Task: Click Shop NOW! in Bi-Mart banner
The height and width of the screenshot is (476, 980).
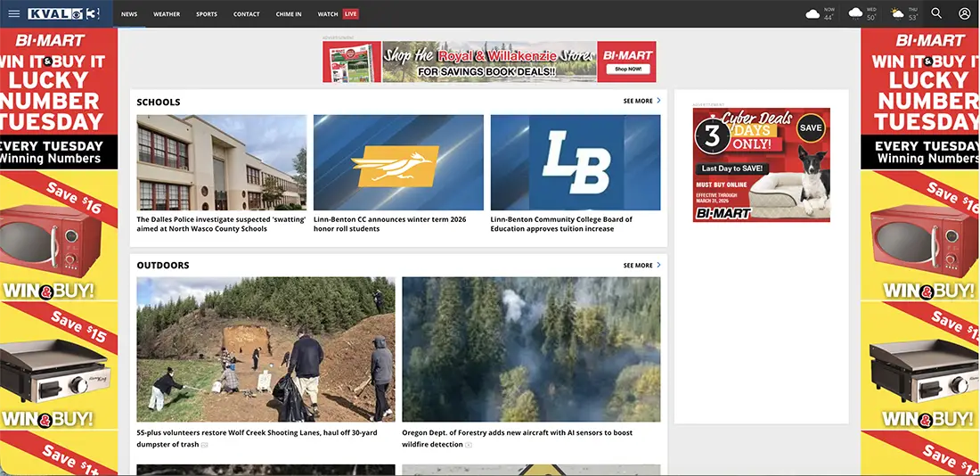Action: coord(627,70)
